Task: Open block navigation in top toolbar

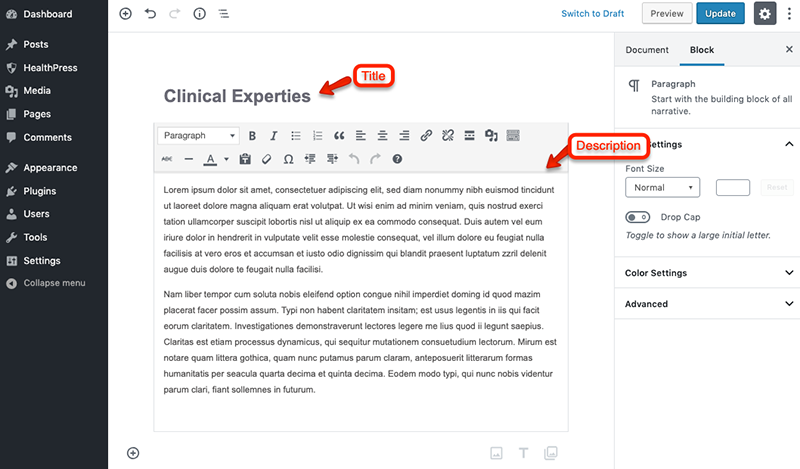Action: [x=223, y=14]
